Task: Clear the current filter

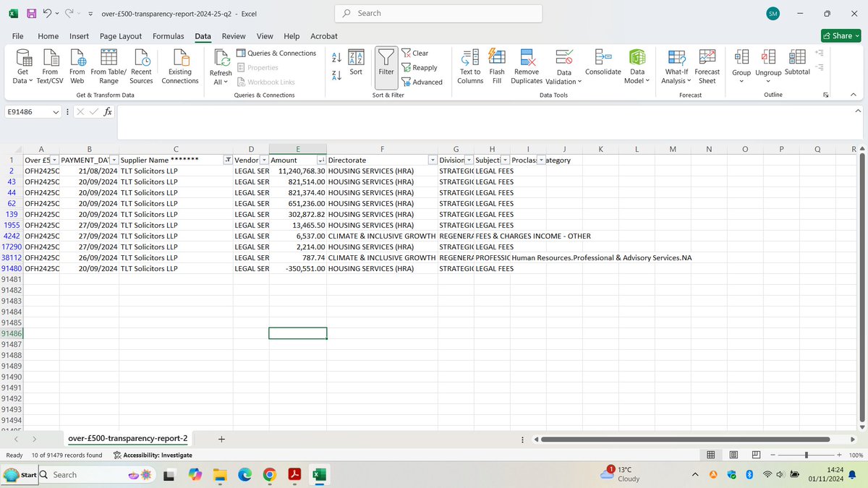Action: [x=415, y=53]
